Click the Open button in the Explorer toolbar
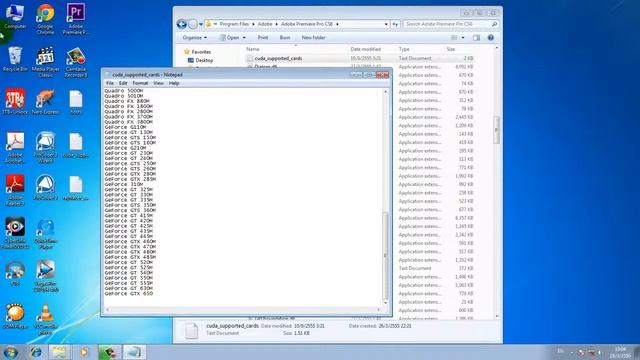The width and height of the screenshot is (640, 360). tap(229, 38)
